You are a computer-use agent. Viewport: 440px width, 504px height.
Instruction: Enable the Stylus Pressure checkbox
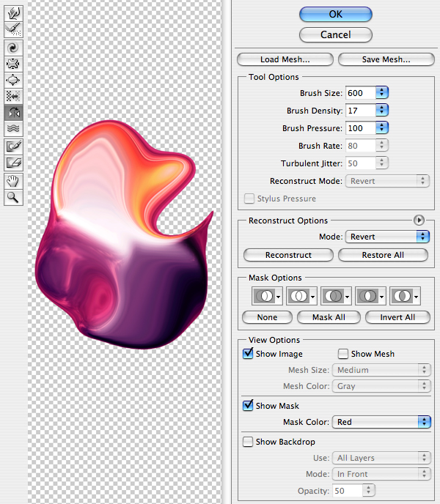coord(249,199)
